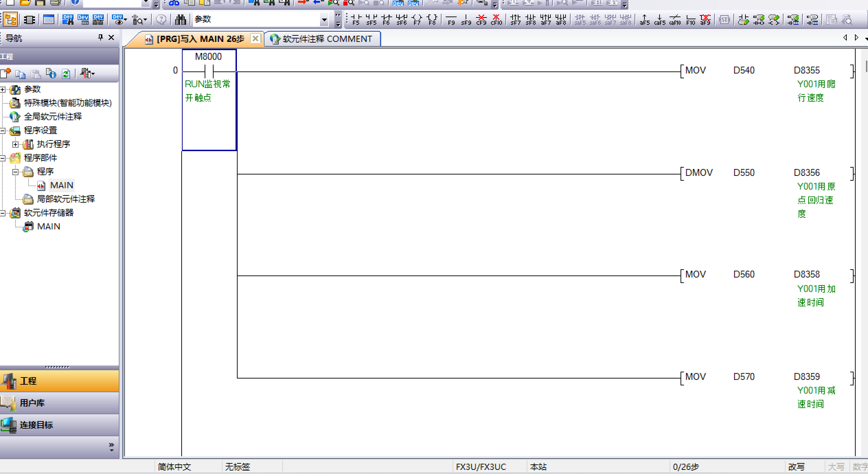Select MAIN program in tree
This screenshot has height=474, width=868.
(61, 185)
